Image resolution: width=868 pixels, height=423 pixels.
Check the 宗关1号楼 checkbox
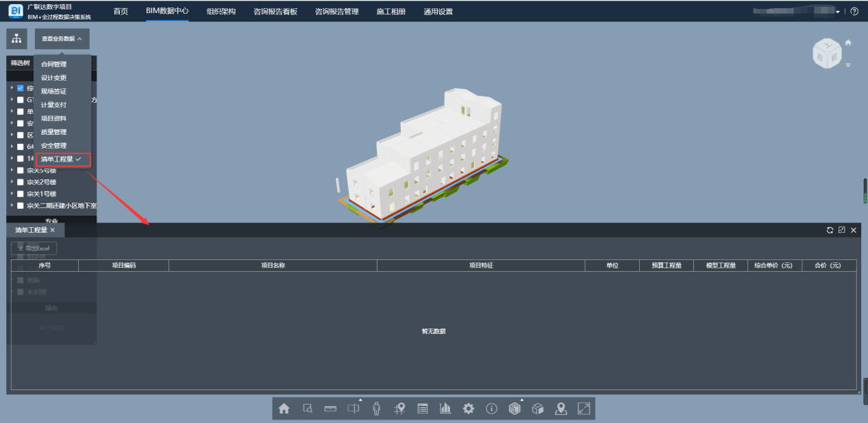(21, 194)
